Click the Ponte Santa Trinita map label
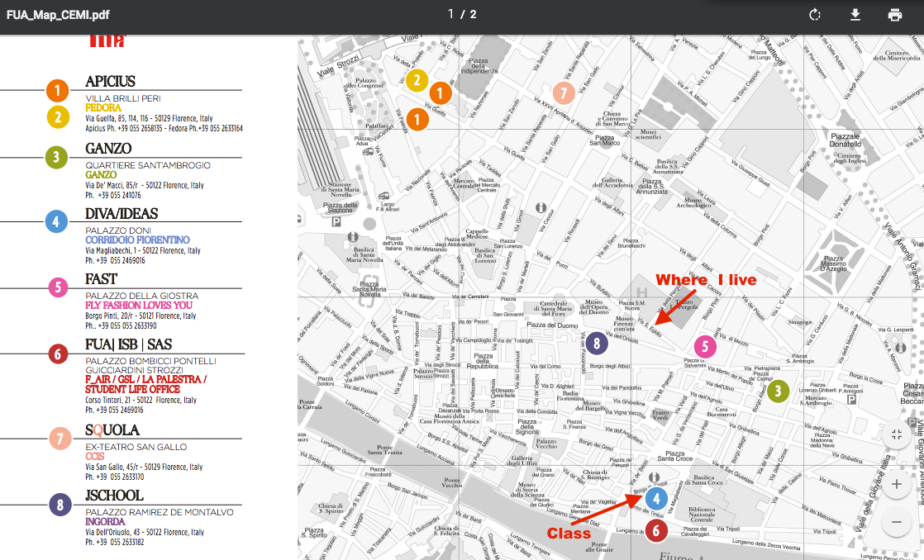This screenshot has height=560, width=924. pos(384,450)
